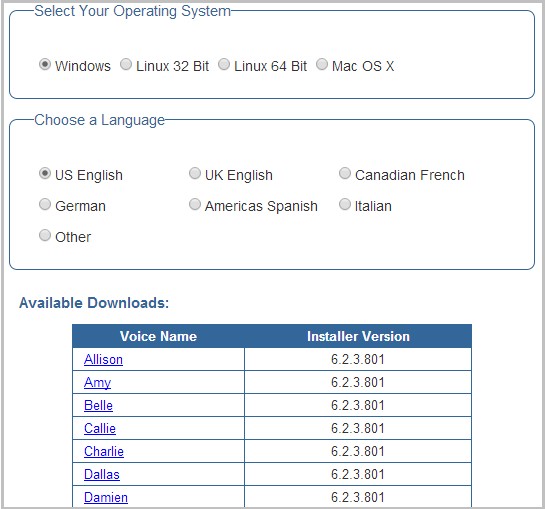
Task: Click the Voice Name column header
Action: (158, 336)
